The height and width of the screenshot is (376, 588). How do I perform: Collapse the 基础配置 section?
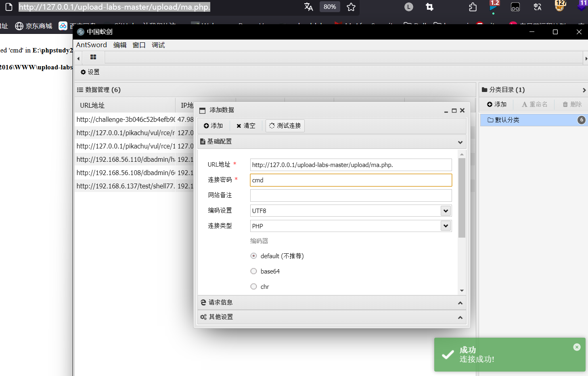(332, 142)
